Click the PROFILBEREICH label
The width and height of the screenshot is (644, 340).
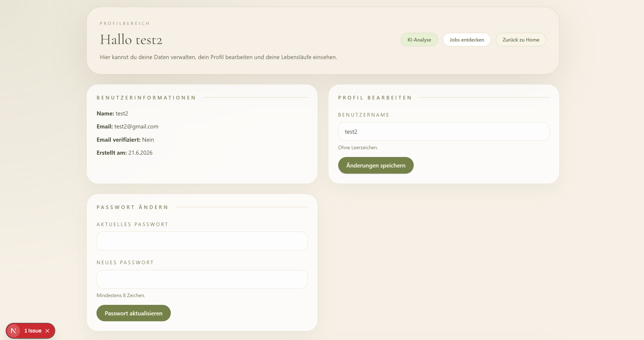tap(125, 23)
